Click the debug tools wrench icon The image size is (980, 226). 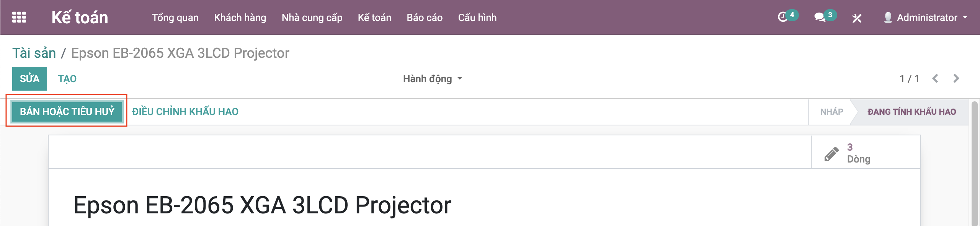pos(857,18)
